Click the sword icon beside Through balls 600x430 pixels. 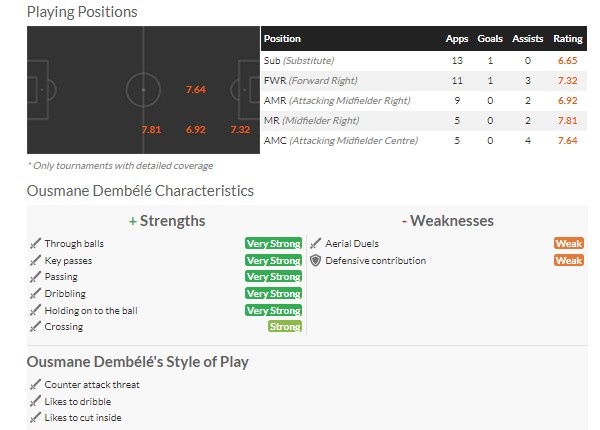[35, 244]
